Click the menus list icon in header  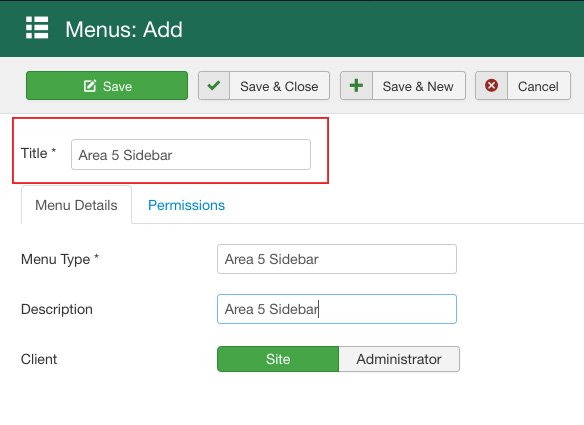pos(37,28)
